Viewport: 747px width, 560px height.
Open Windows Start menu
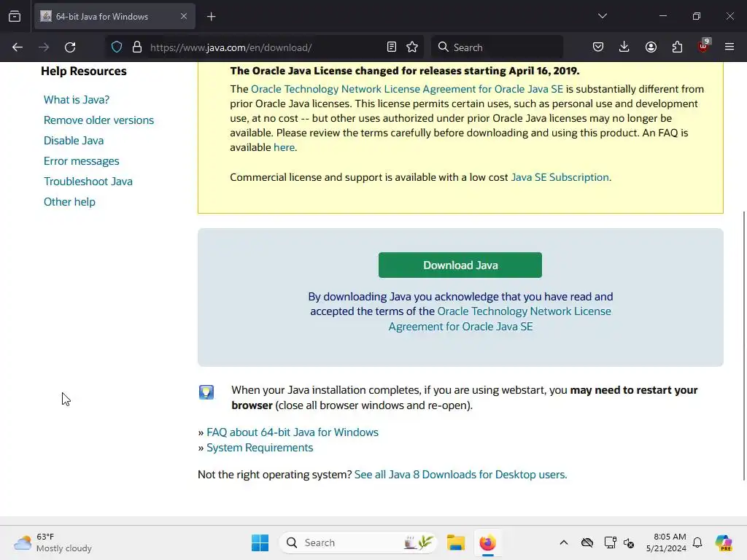click(260, 542)
